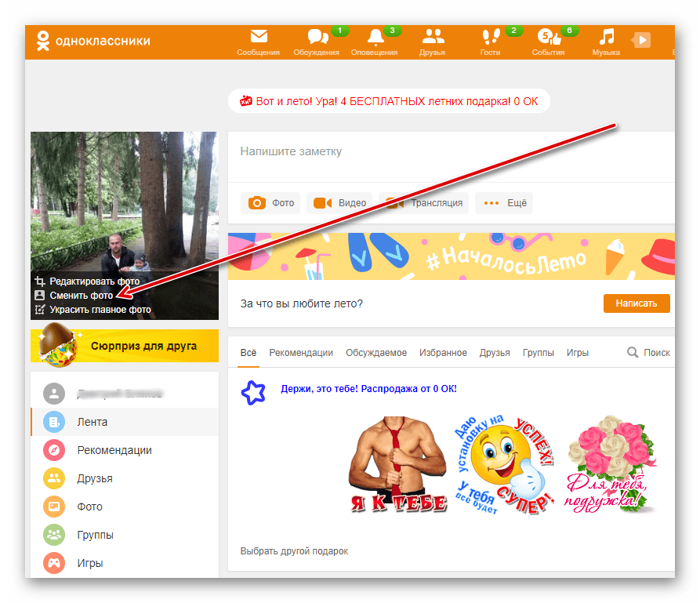Image resolution: width=700 pixels, height=603 pixels.
Task: Click the #НачалосьЛето banner
Action: [451, 256]
